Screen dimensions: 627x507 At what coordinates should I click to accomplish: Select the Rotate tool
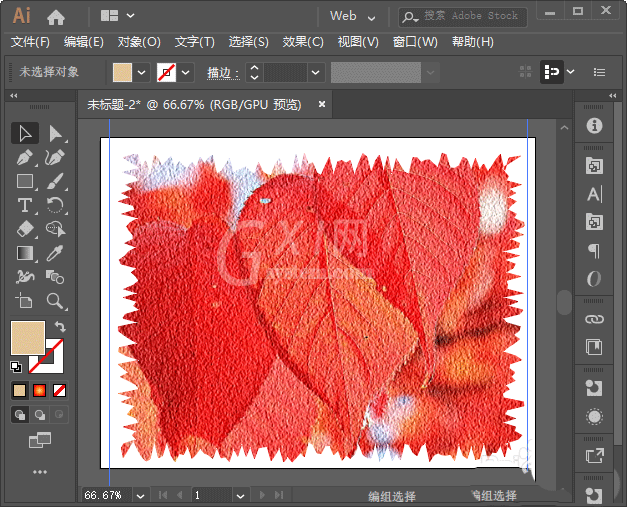click(55, 205)
